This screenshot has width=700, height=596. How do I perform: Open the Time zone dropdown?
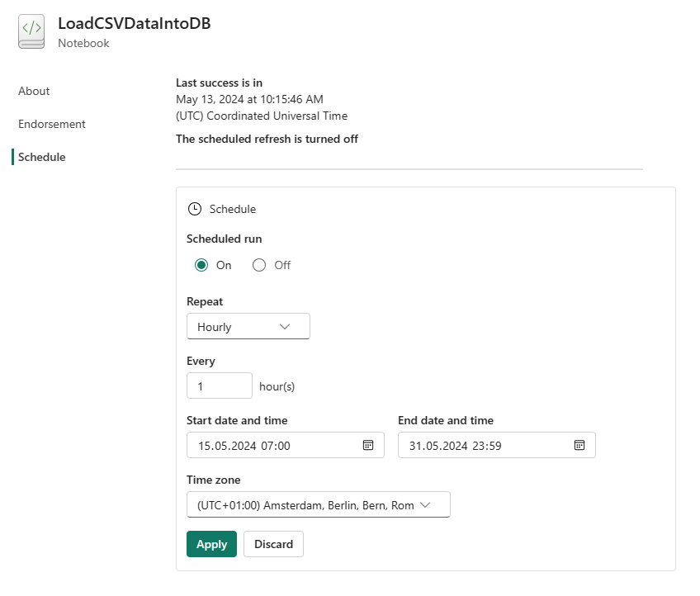point(319,504)
